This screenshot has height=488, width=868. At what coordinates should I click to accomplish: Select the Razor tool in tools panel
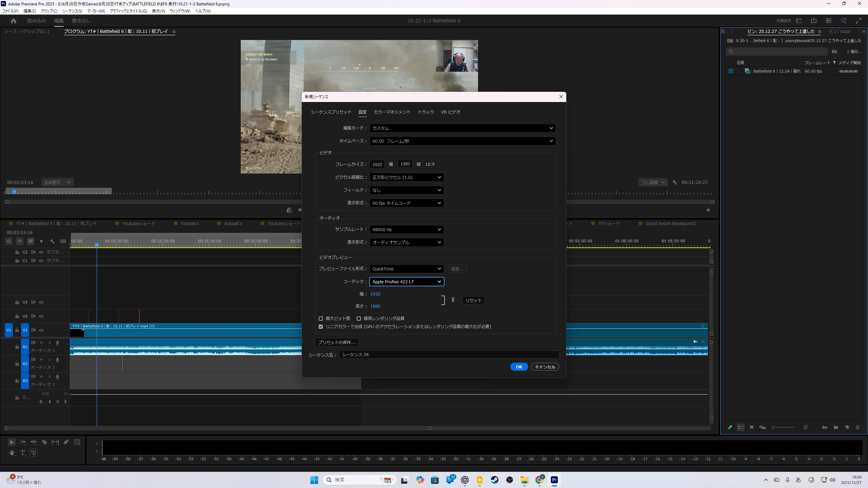tap(44, 442)
